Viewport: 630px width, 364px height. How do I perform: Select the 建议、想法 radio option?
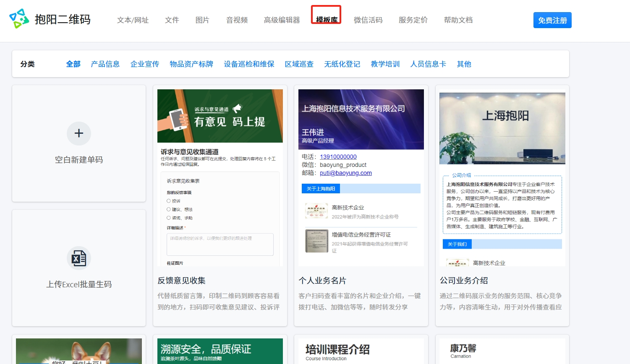point(169,210)
